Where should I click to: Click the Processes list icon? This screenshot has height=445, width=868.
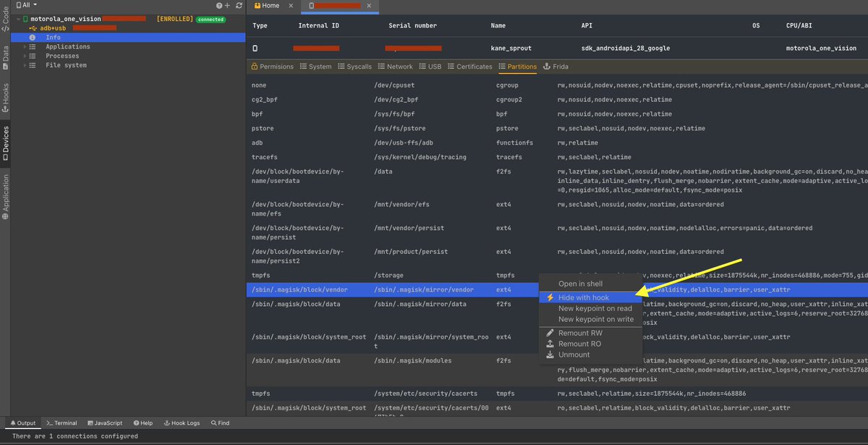click(33, 56)
